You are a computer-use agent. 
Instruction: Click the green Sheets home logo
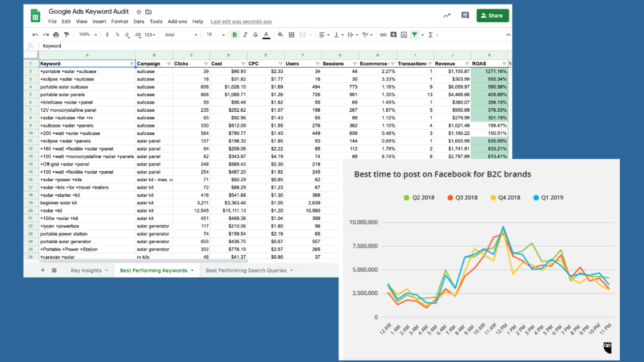coord(35,16)
